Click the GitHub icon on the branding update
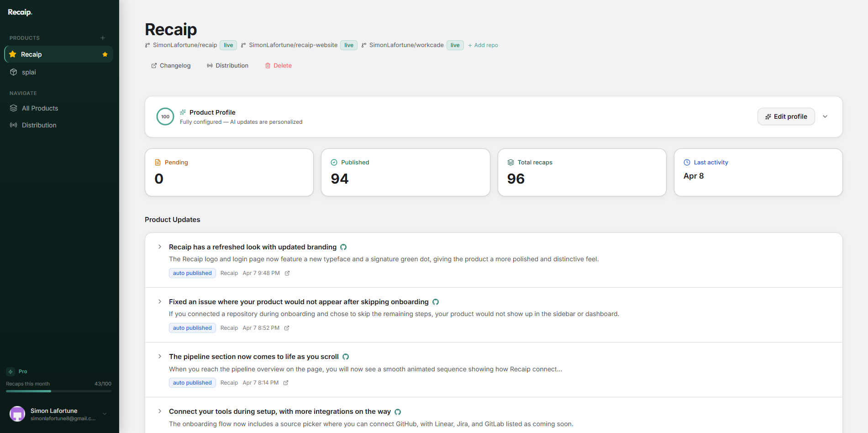Viewport: 868px width, 433px height. tap(343, 247)
